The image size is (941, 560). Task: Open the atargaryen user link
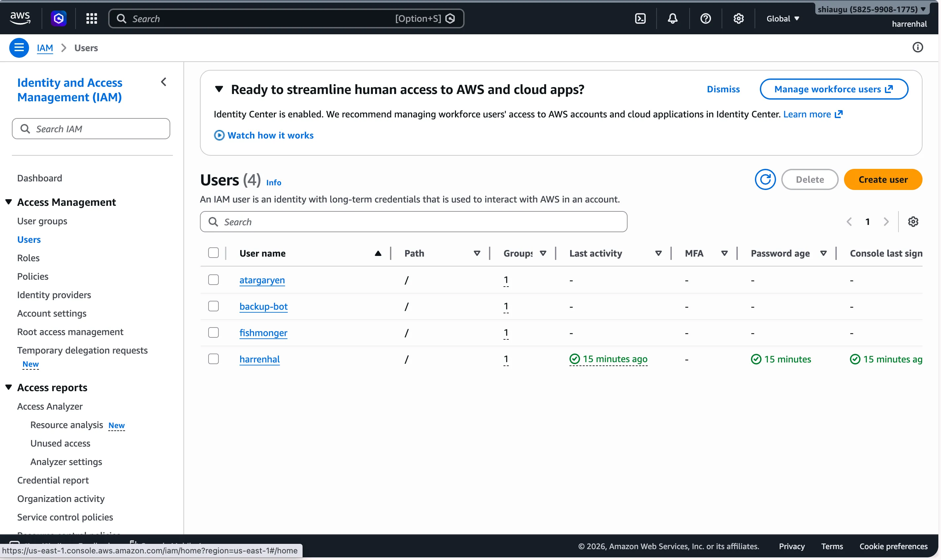pyautogui.click(x=262, y=280)
